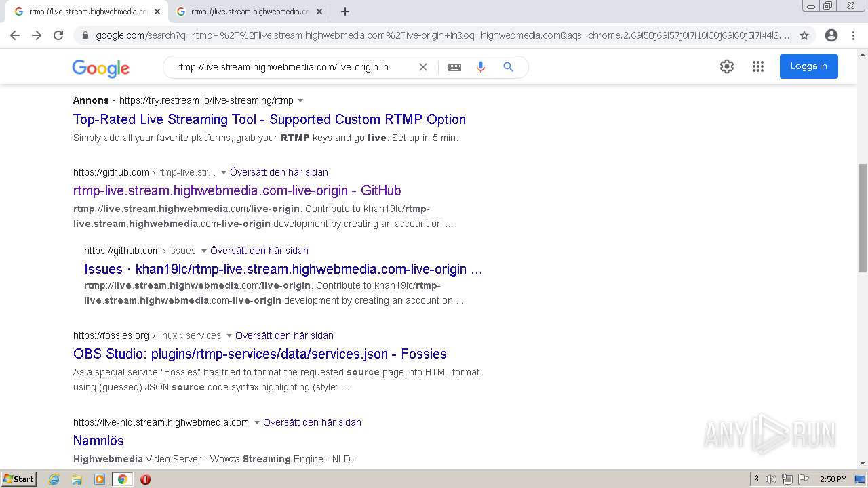Open a new tab with the plus button

point(345,12)
